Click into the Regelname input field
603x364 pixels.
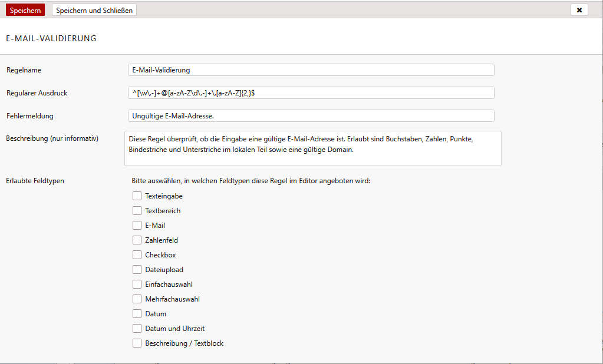[311, 70]
